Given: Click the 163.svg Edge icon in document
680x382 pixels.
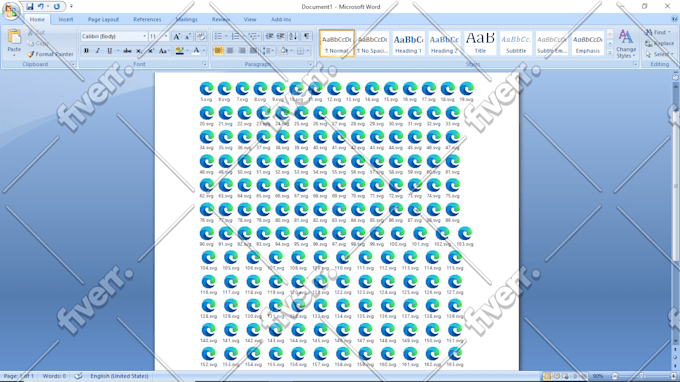Looking at the screenshot, I should point(454,354).
